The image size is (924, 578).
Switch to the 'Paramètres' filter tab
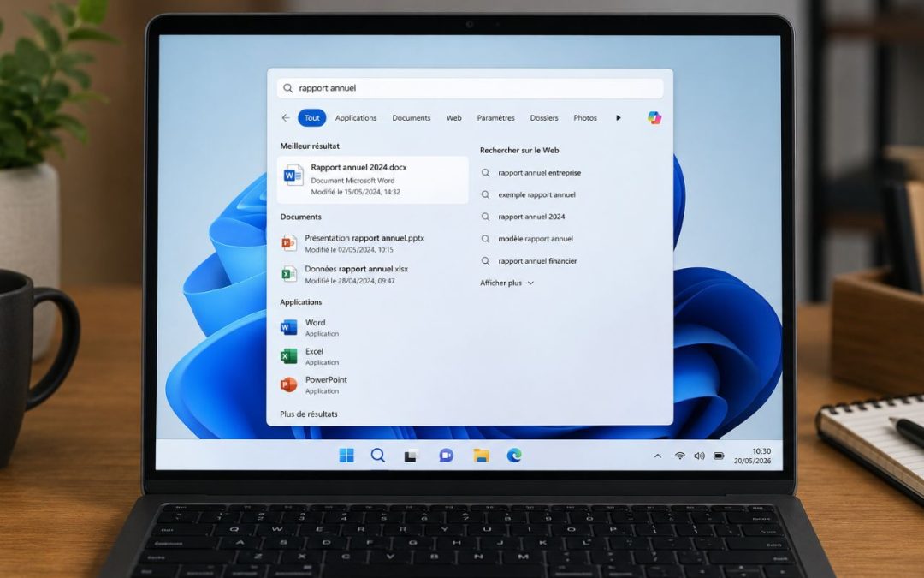tap(495, 118)
